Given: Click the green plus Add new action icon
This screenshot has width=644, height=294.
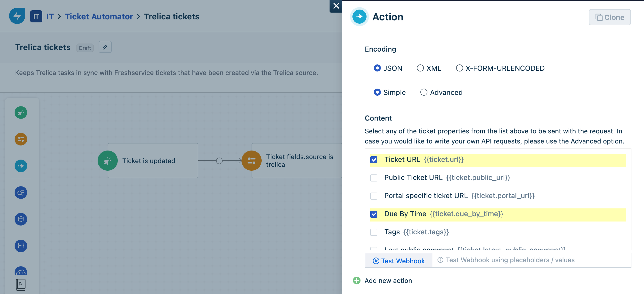Looking at the screenshot, I should click(357, 280).
